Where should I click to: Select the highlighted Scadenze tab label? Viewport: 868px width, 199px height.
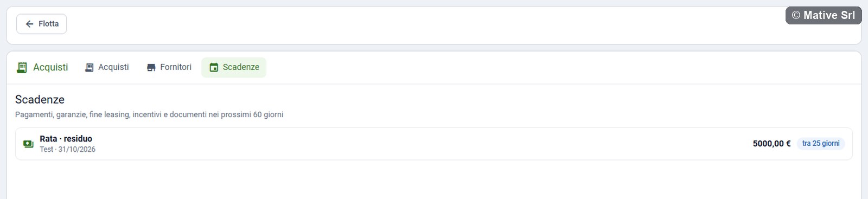pyautogui.click(x=241, y=67)
